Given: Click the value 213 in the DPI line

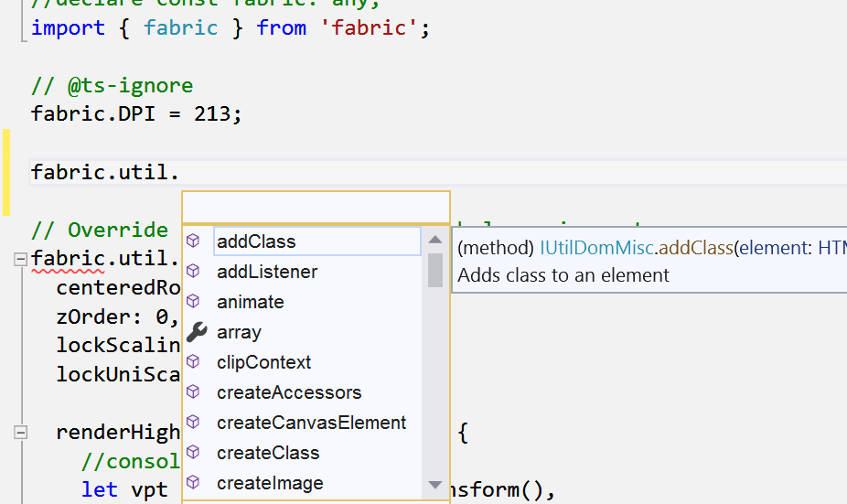Looking at the screenshot, I should (x=212, y=114).
